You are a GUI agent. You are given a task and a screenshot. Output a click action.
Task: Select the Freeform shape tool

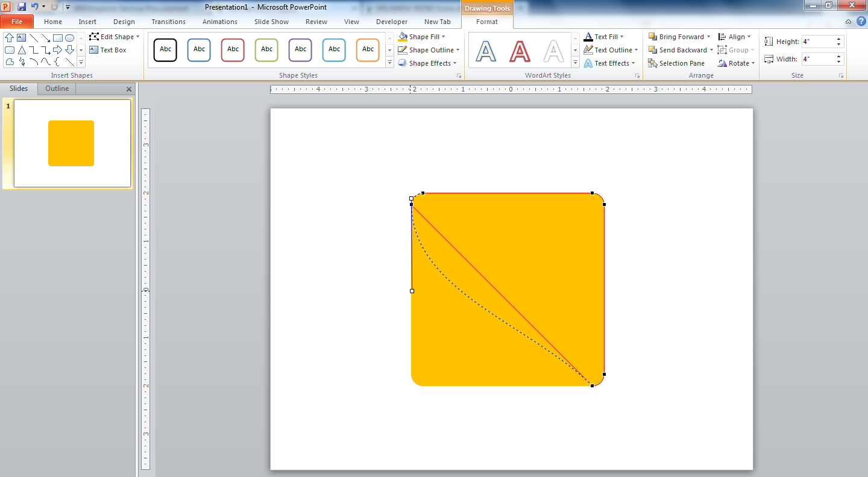click(x=10, y=61)
